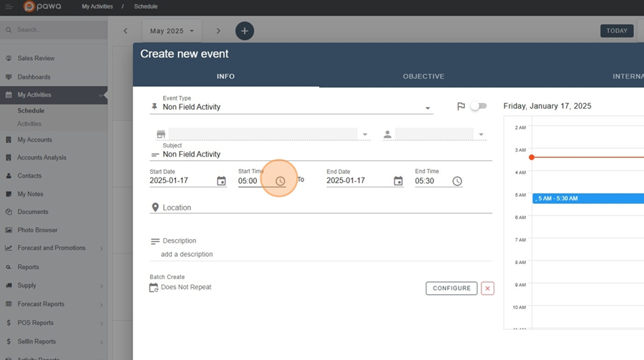Expand the Supply submenu
This screenshot has width=644, height=360.
pos(102,286)
